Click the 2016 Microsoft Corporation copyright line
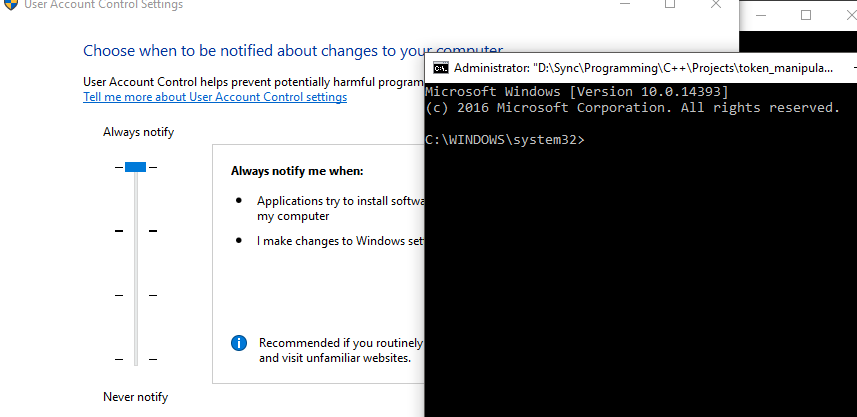Image resolution: width=857 pixels, height=417 pixels. [x=632, y=108]
